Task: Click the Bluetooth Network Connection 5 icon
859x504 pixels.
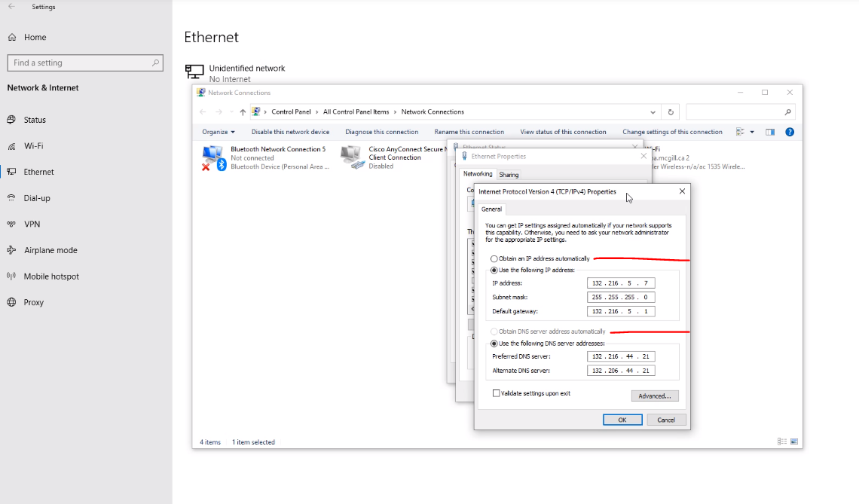Action: [x=212, y=156]
